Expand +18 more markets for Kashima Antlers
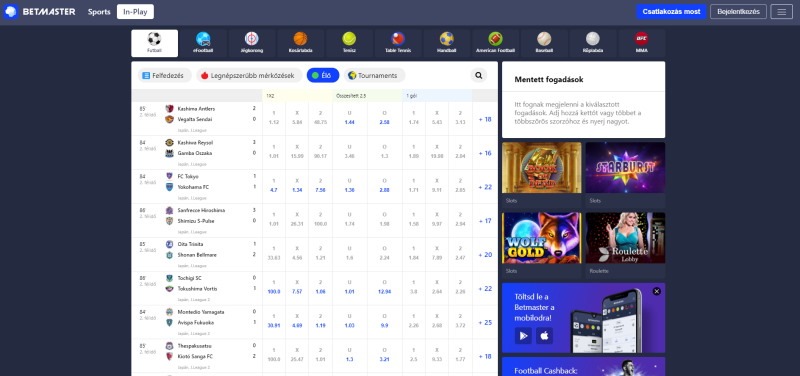The height and width of the screenshot is (376, 800). coord(485,119)
